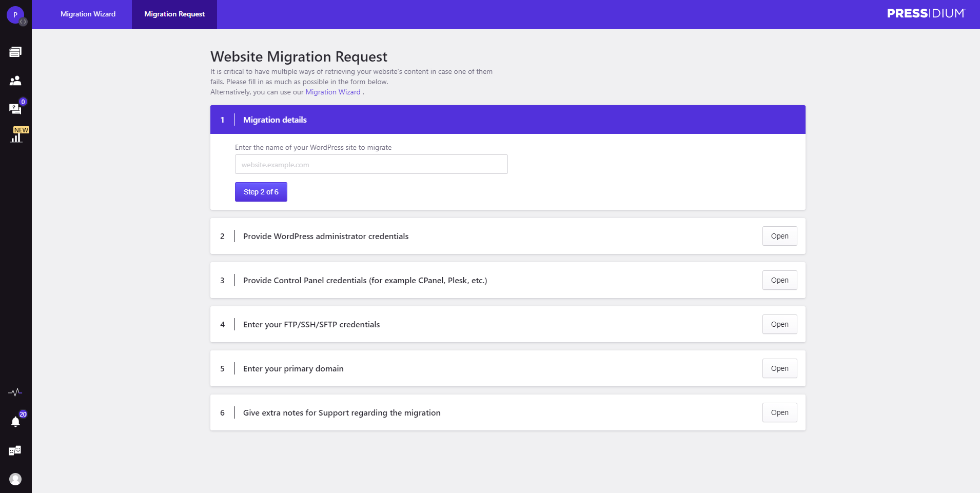Open step 2 WordPress administrator credentials
Image resolution: width=980 pixels, height=493 pixels.
pyautogui.click(x=779, y=236)
